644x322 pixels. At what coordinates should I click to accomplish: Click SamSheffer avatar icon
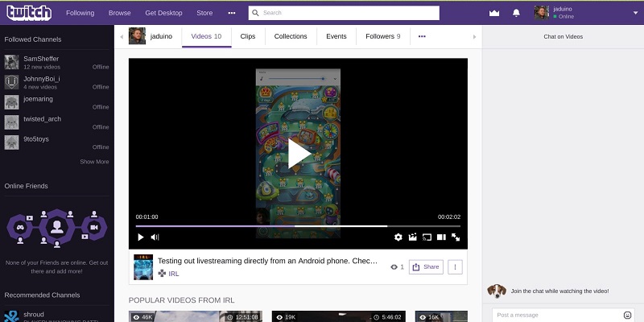point(11,62)
